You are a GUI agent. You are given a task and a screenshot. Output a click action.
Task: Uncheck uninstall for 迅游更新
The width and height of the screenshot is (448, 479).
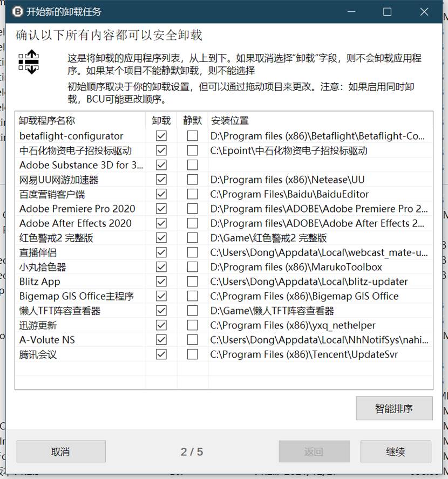(161, 325)
